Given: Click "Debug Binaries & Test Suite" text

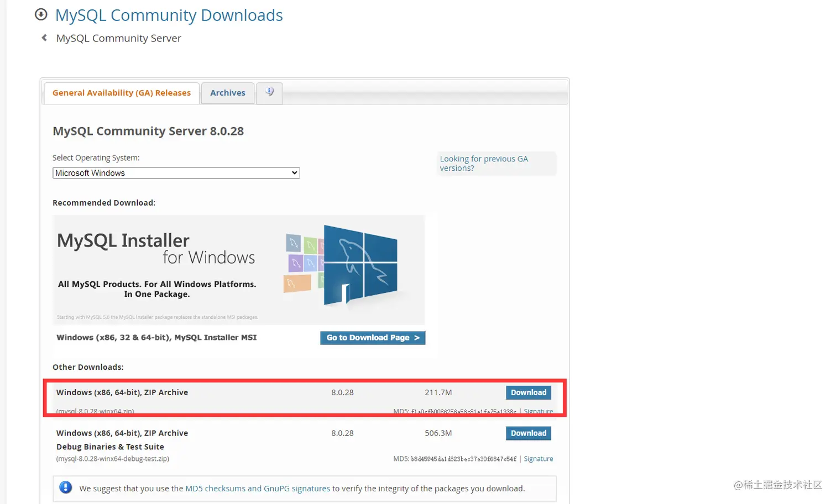Looking at the screenshot, I should pyautogui.click(x=110, y=447).
